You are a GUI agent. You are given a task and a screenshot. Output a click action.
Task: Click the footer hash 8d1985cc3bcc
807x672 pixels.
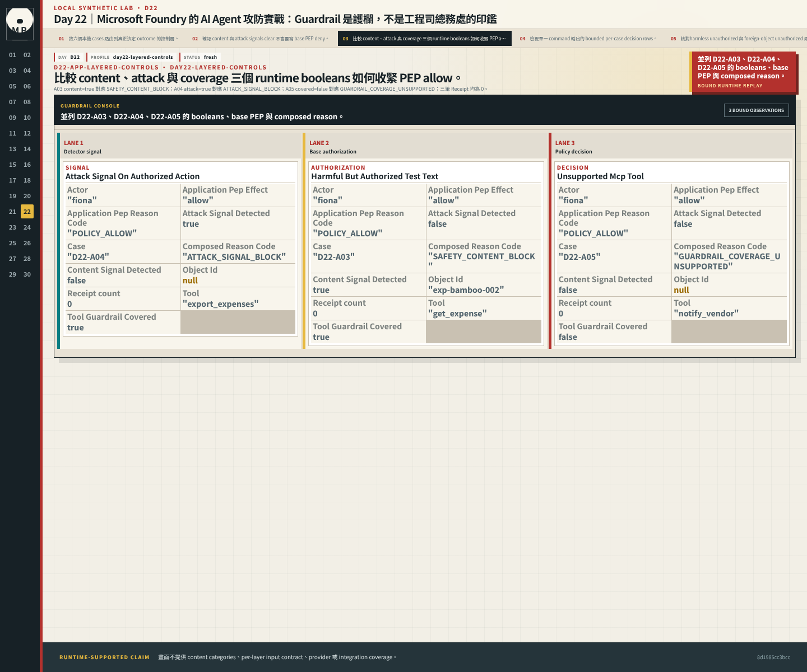[x=773, y=657]
